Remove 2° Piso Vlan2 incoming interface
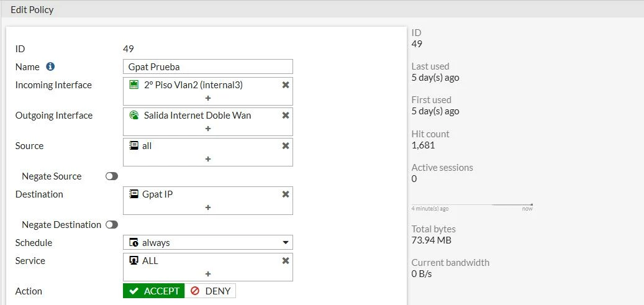 [286, 85]
